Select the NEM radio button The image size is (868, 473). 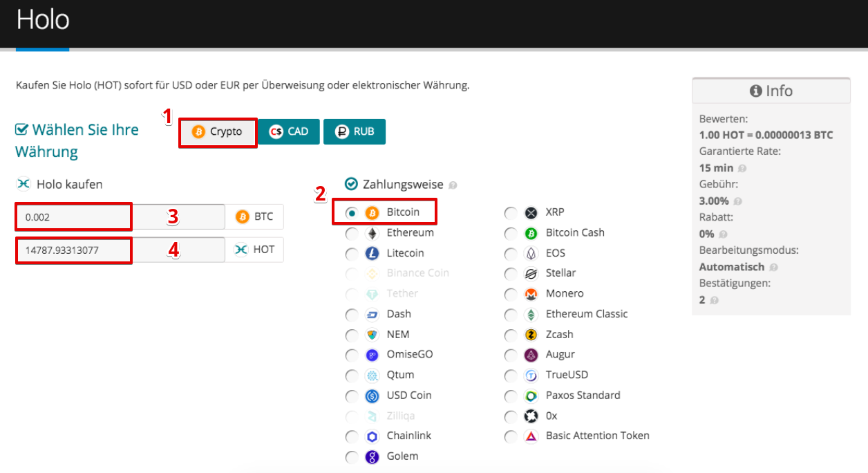coord(352,335)
